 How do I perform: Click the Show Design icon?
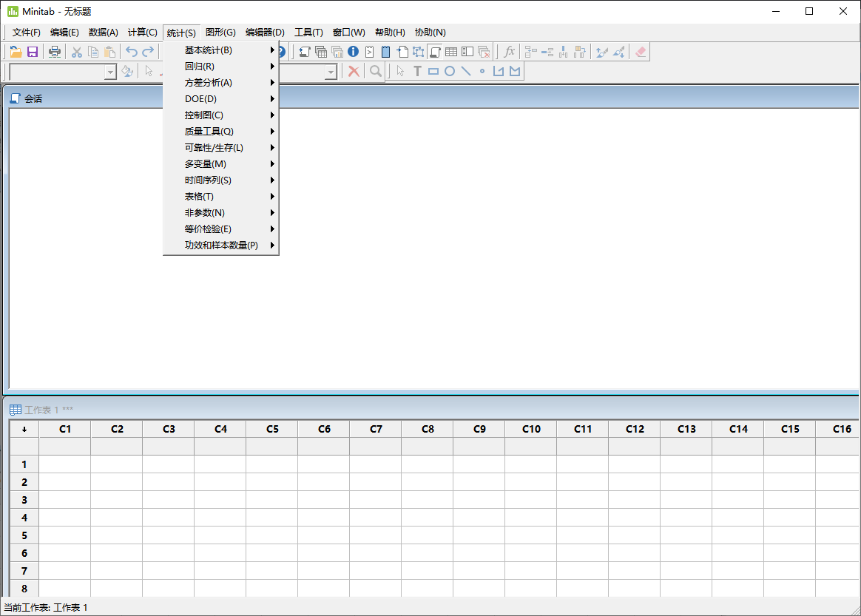419,53
